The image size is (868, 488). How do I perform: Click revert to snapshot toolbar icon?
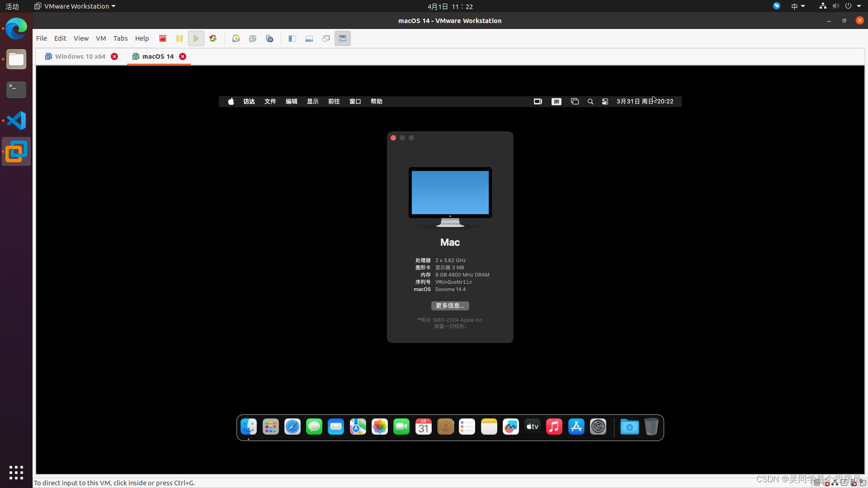253,38
